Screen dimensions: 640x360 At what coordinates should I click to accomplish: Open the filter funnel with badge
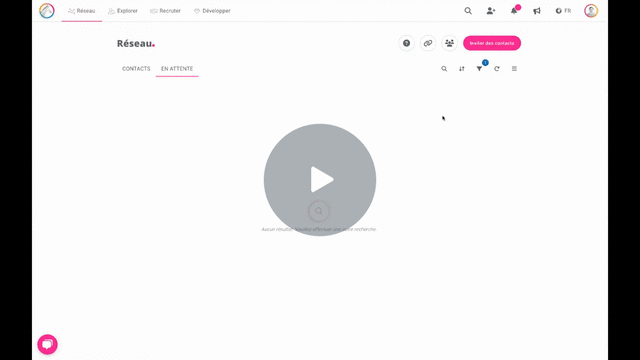click(x=480, y=68)
